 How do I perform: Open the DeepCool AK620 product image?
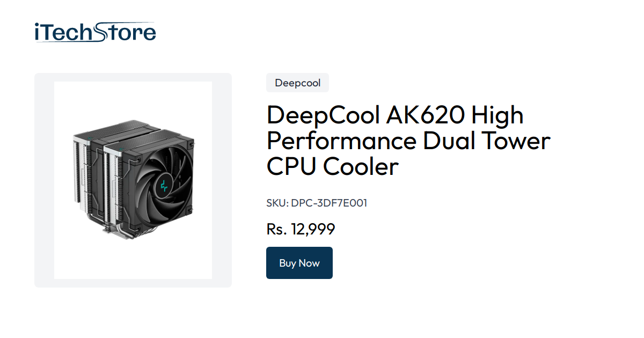point(133,180)
